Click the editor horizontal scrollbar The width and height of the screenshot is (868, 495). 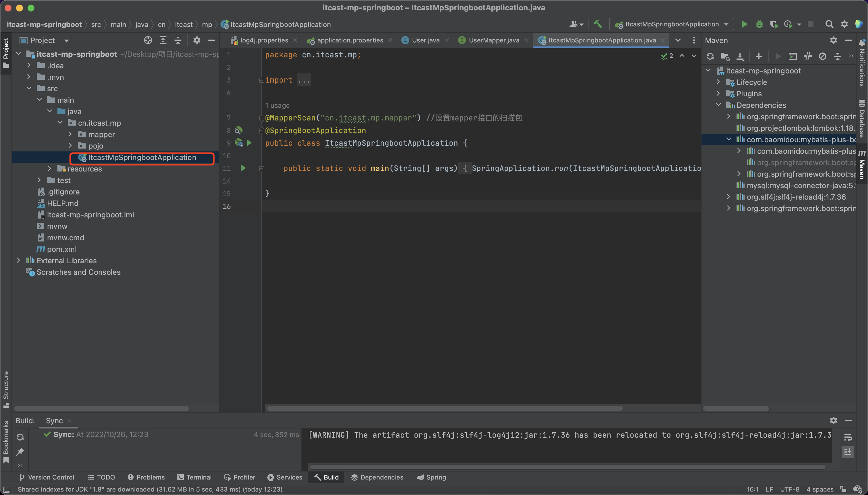[x=444, y=408]
